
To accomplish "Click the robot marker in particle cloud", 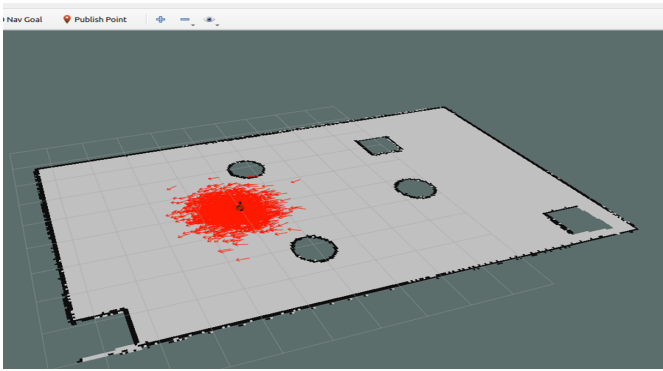I will (240, 207).
